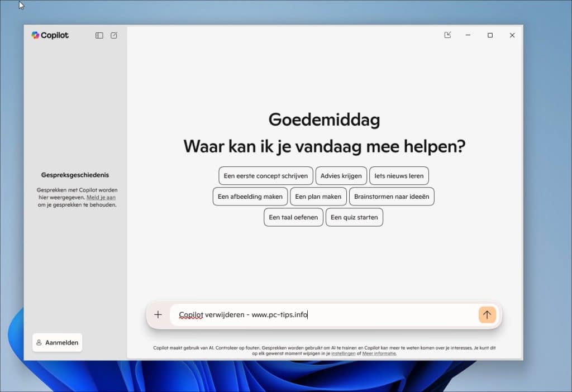
Task: Open the 'Meer informatie' link
Action: pyautogui.click(x=379, y=353)
